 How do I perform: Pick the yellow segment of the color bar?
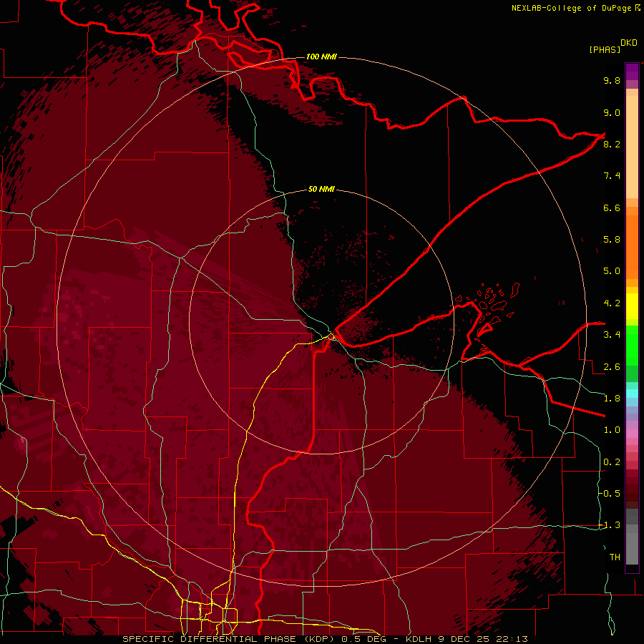tap(632, 306)
